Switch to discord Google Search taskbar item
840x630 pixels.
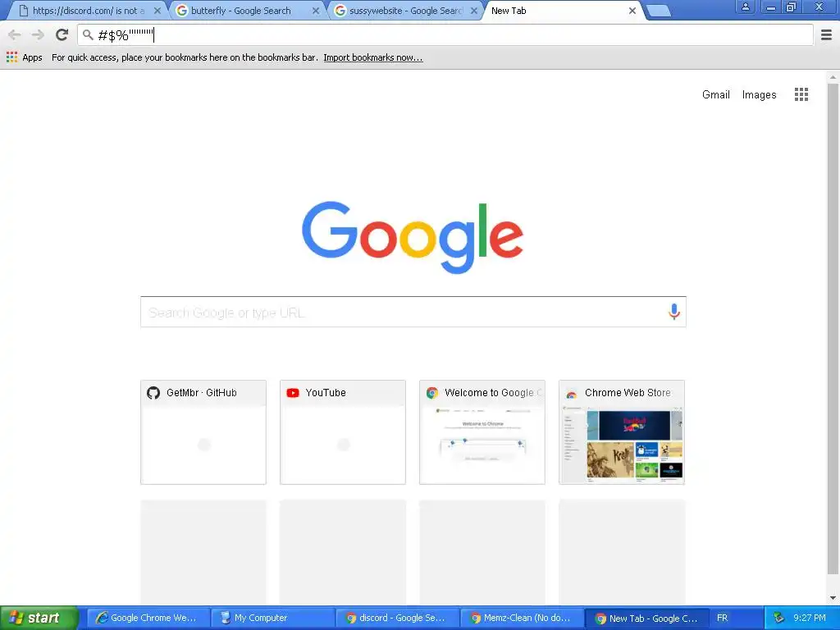tap(397, 618)
